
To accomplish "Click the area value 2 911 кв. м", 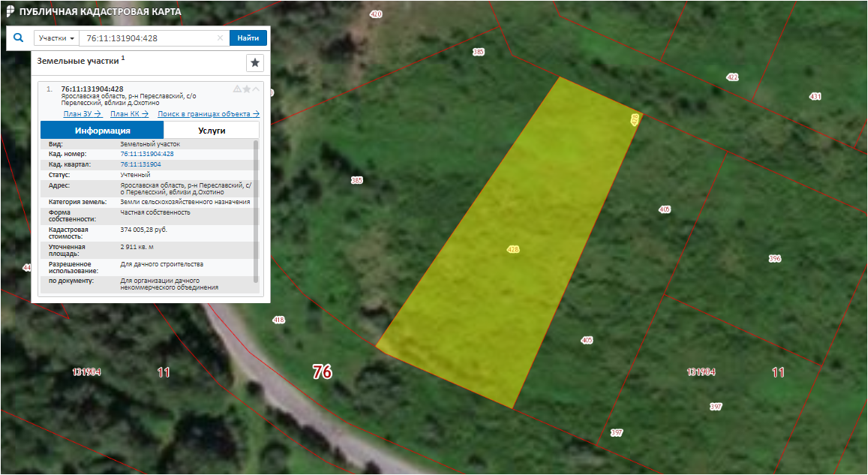I will [x=137, y=247].
